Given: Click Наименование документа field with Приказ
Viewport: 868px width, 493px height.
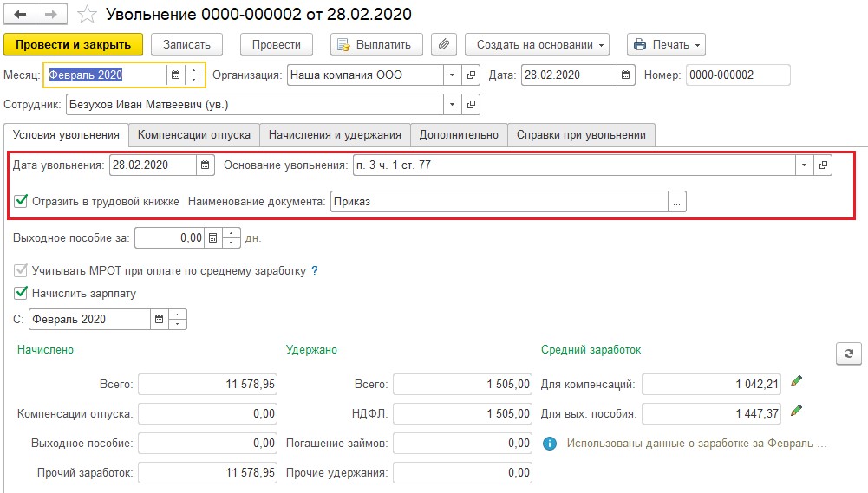Looking at the screenshot, I should 499,201.
